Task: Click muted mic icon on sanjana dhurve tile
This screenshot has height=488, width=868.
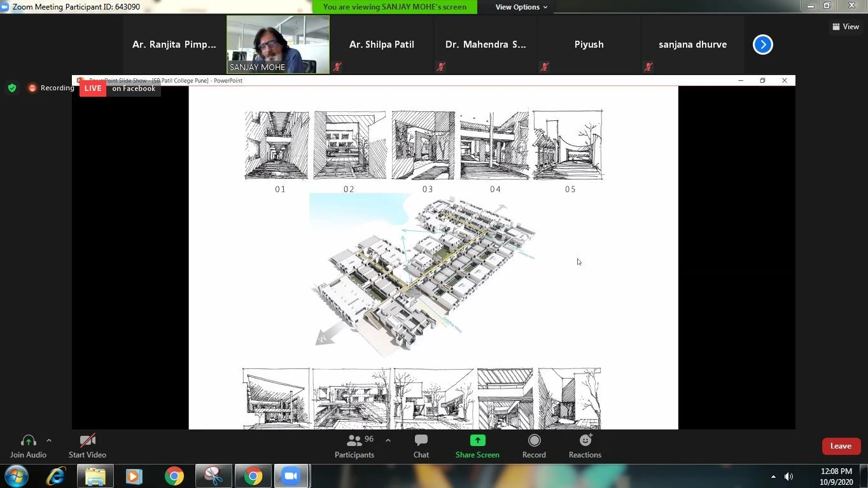Action: coord(648,67)
